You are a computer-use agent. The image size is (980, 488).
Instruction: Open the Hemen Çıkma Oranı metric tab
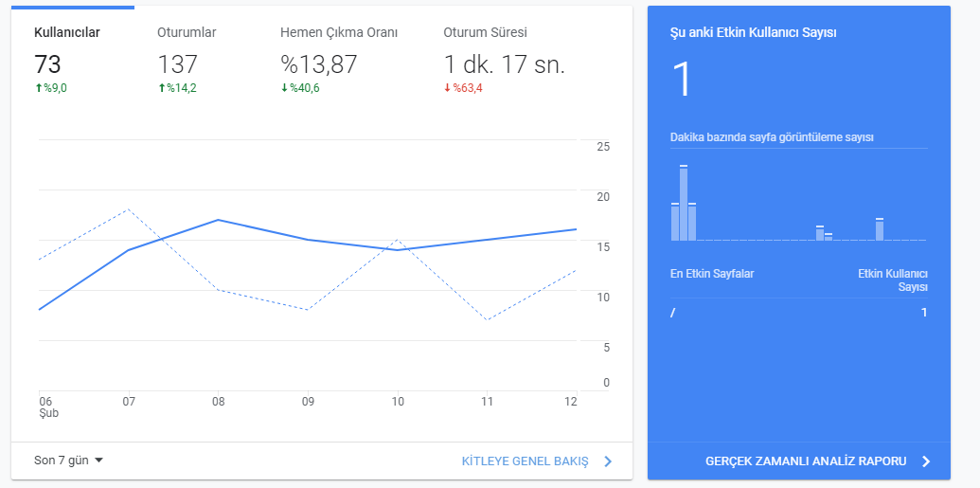339,60
